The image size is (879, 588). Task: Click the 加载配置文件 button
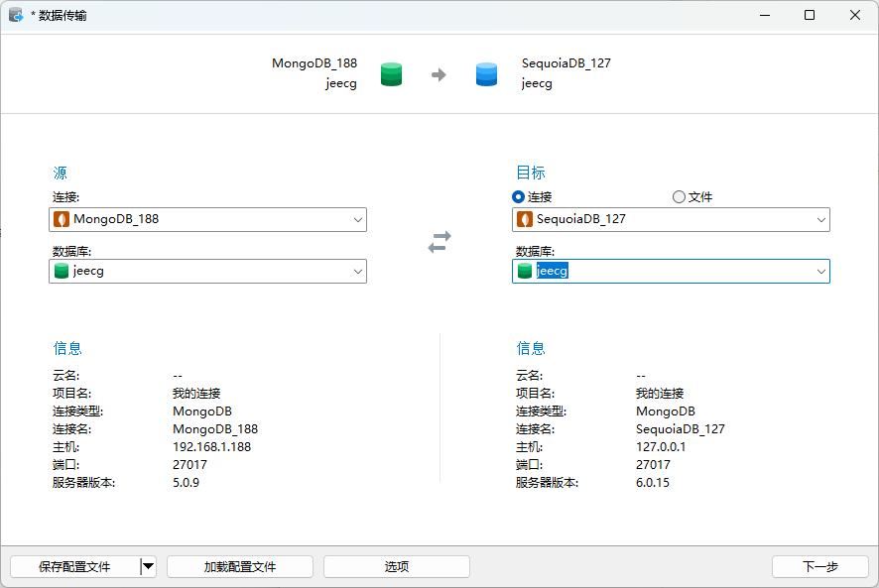pos(240,566)
